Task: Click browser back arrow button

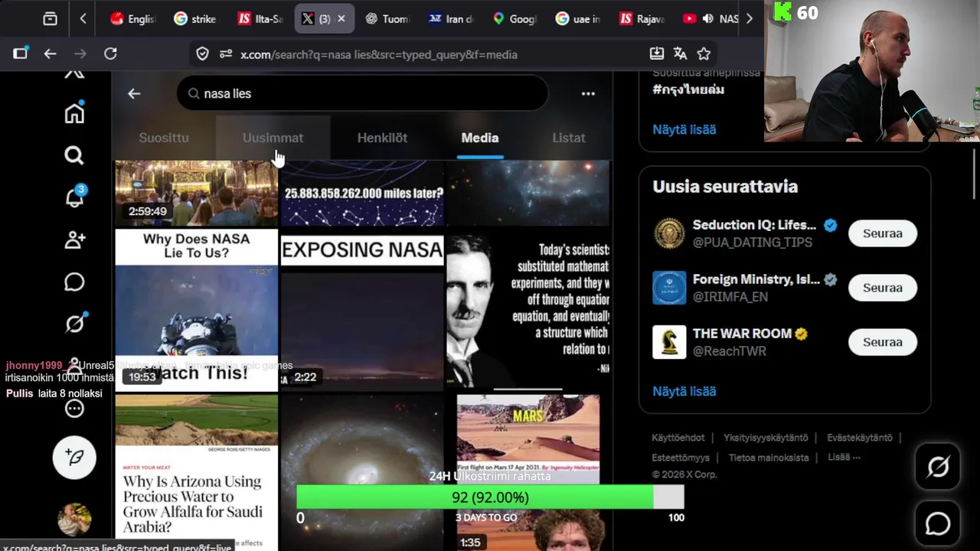Action: 50,54
